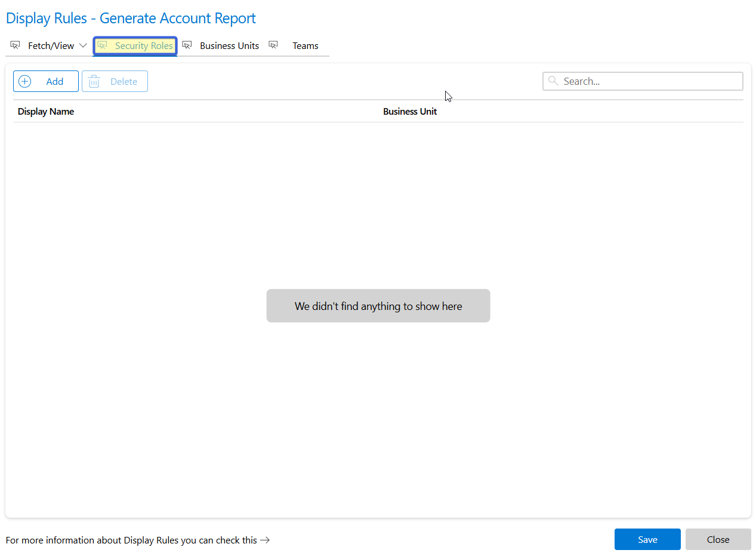The height and width of the screenshot is (556, 756).
Task: Click the arrow icon after 'check this'
Action: [265, 540]
